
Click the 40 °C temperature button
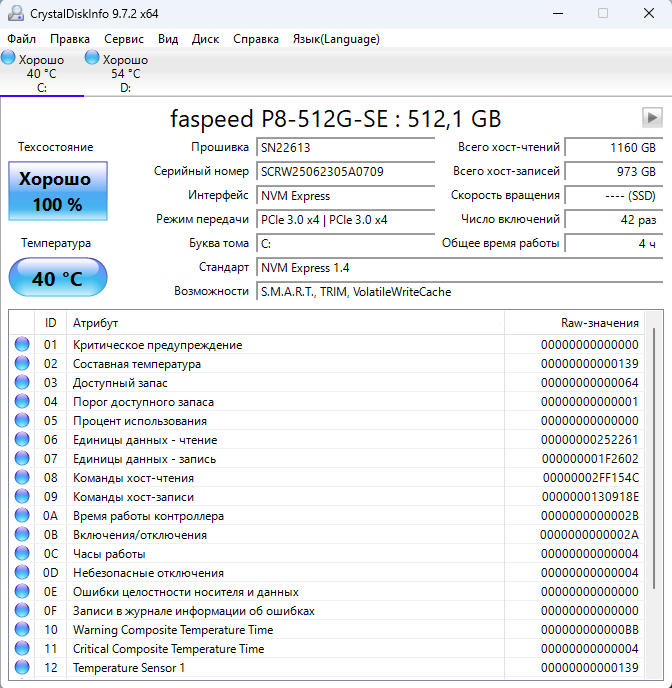pyautogui.click(x=57, y=278)
